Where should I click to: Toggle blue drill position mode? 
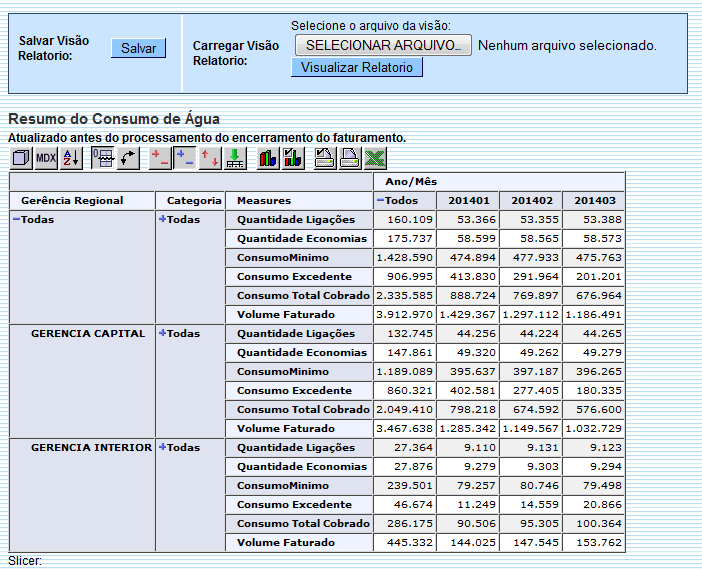point(185,158)
